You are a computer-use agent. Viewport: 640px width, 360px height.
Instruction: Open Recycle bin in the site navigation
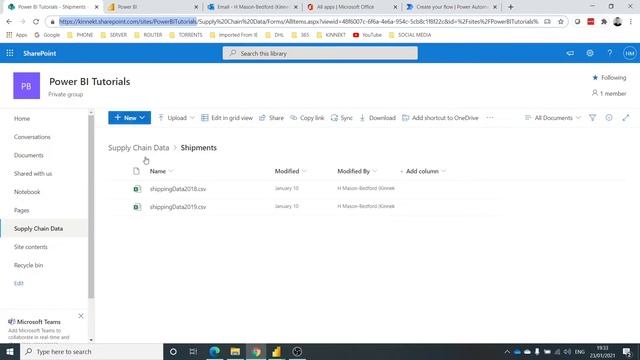coord(29,265)
